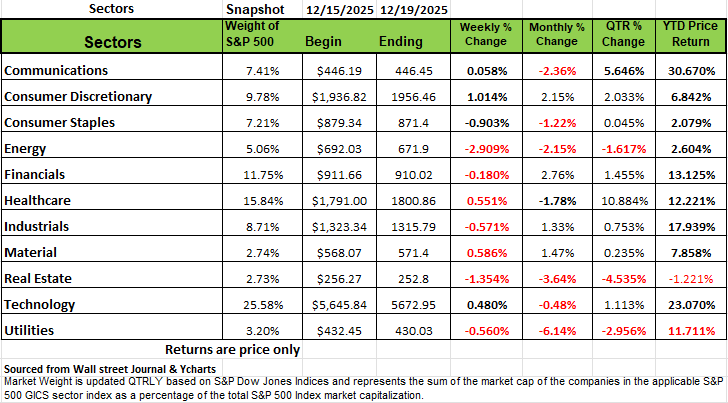Screen dimensions: 728x403
Task: Click Utilities monthly change of -6.14%
Action: 558,328
